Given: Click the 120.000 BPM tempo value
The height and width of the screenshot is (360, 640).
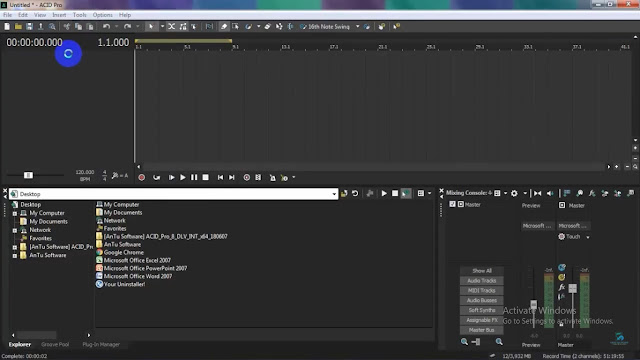Looking at the screenshot, I should (x=84, y=172).
